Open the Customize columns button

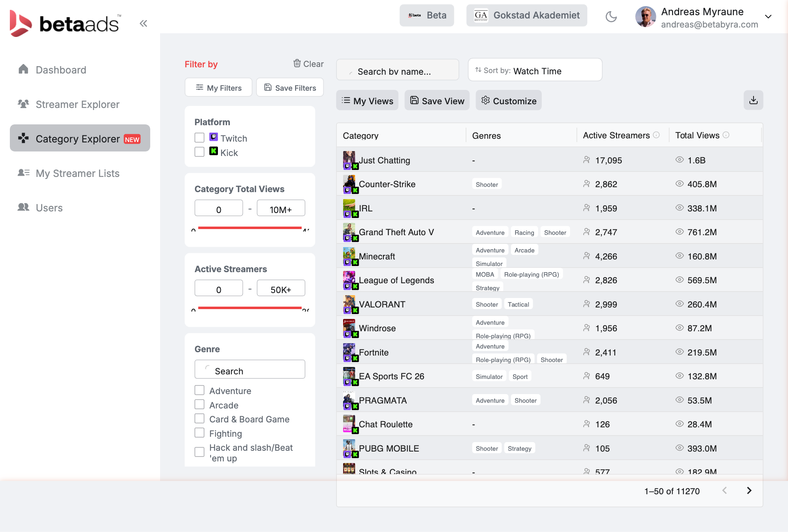pos(509,101)
